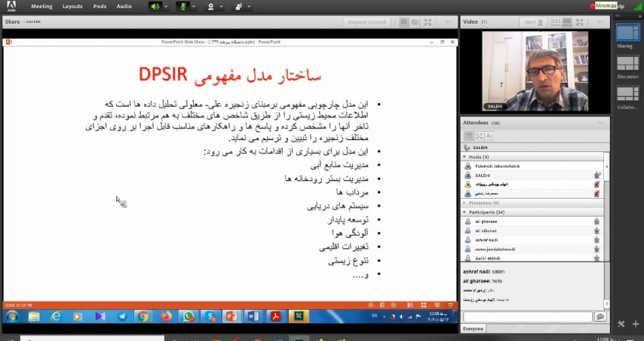Click the Request Control button
Screen dimensions: 644x341
coord(366,22)
